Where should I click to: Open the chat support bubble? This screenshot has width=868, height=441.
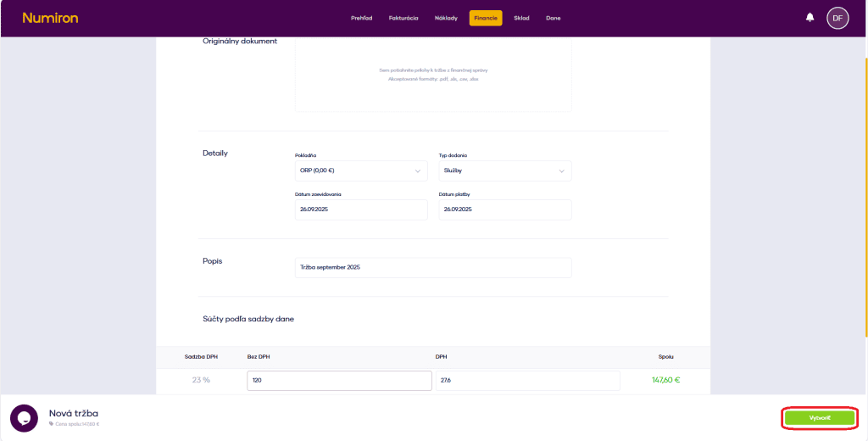click(24, 418)
